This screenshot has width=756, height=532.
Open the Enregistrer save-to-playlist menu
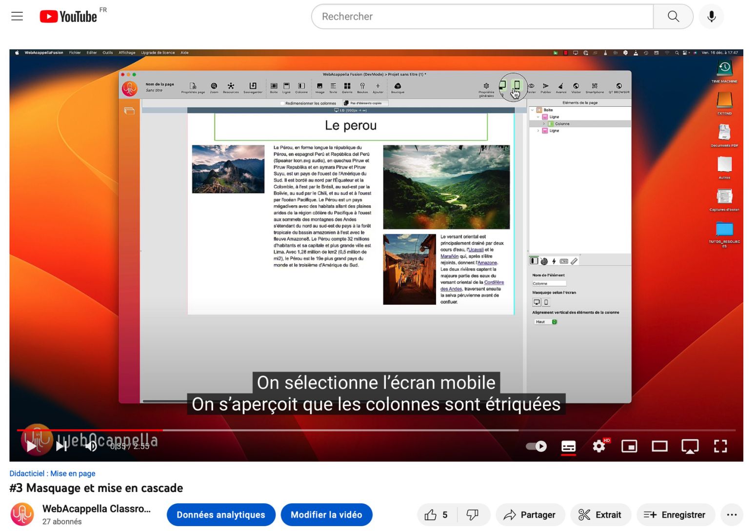(676, 515)
